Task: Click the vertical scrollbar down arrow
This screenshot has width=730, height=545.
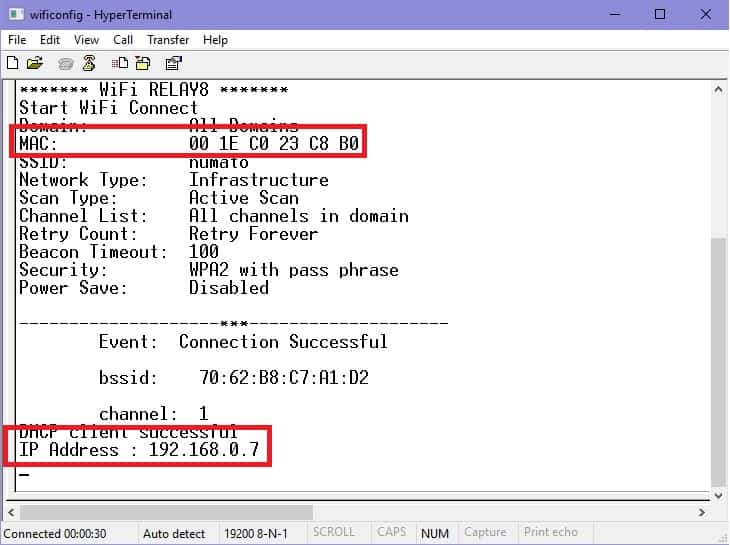Action: point(718,495)
